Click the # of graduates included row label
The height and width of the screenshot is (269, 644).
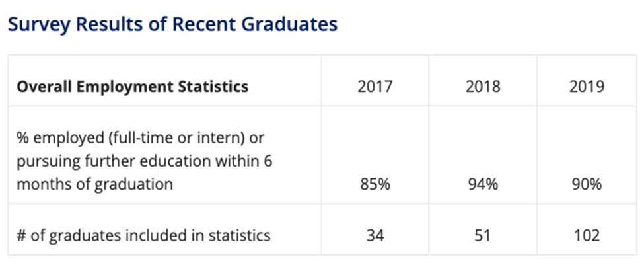pyautogui.click(x=143, y=235)
